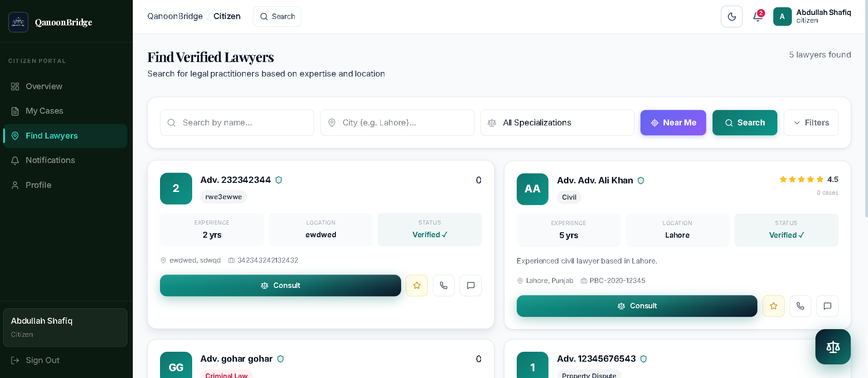Click the Abdullah Shafiq name in the header
The width and height of the screenshot is (868, 378).
pos(824,13)
